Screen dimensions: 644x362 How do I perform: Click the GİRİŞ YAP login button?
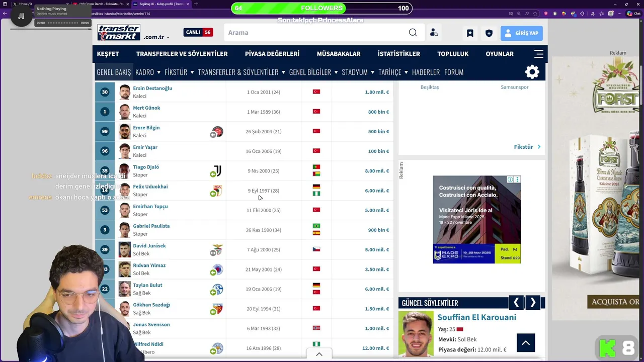pyautogui.click(x=522, y=33)
